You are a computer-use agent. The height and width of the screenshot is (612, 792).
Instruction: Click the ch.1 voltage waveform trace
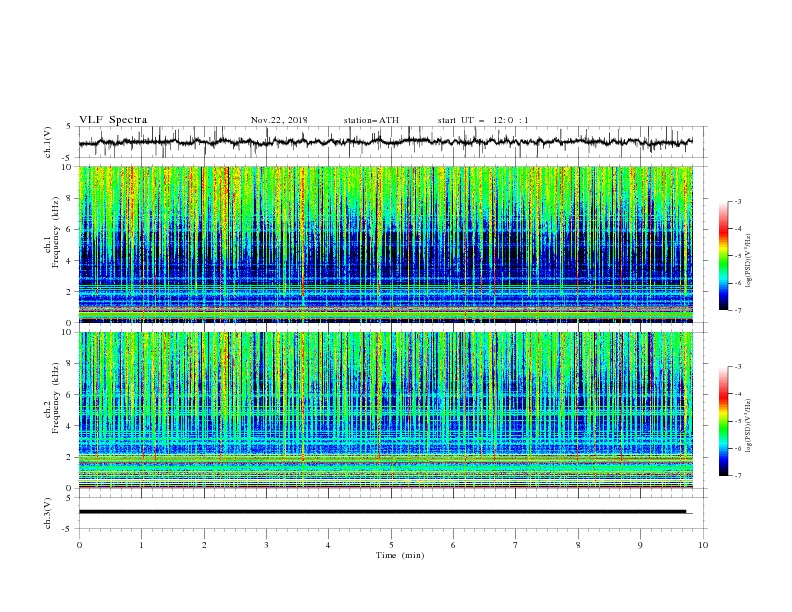[x=385, y=142]
